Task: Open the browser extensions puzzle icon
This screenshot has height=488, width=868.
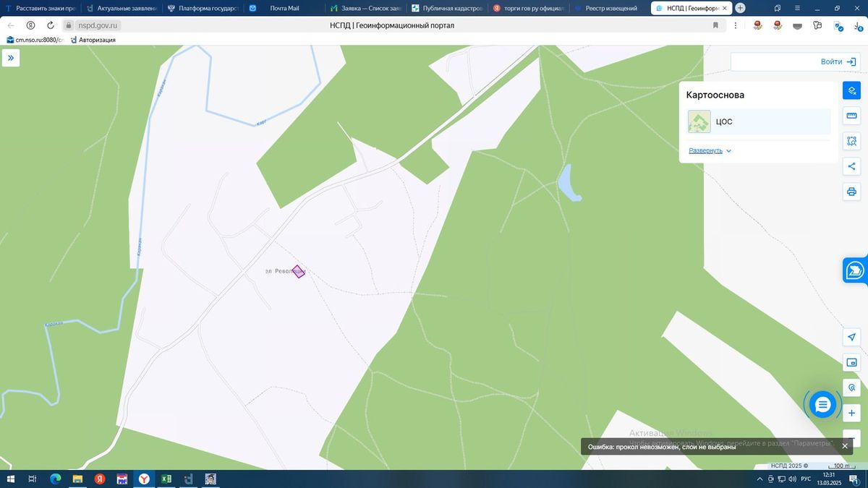Action: click(817, 25)
